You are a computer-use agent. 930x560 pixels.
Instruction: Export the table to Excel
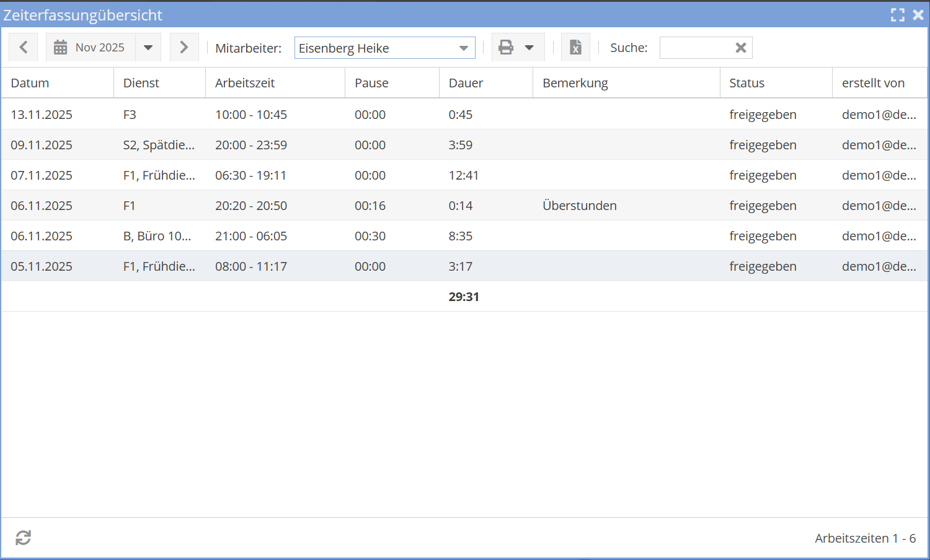coord(575,48)
